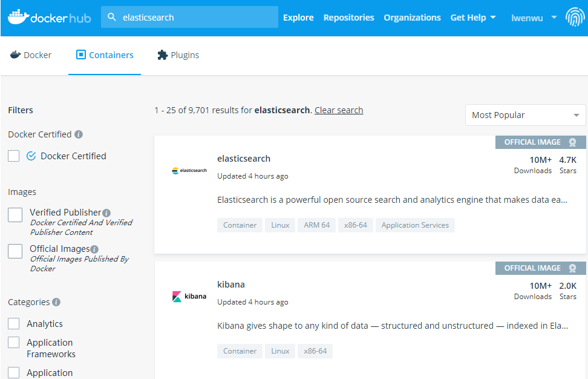The width and height of the screenshot is (588, 379).
Task: Click elasticsearch 10M+ Downloads count
Action: point(533,165)
